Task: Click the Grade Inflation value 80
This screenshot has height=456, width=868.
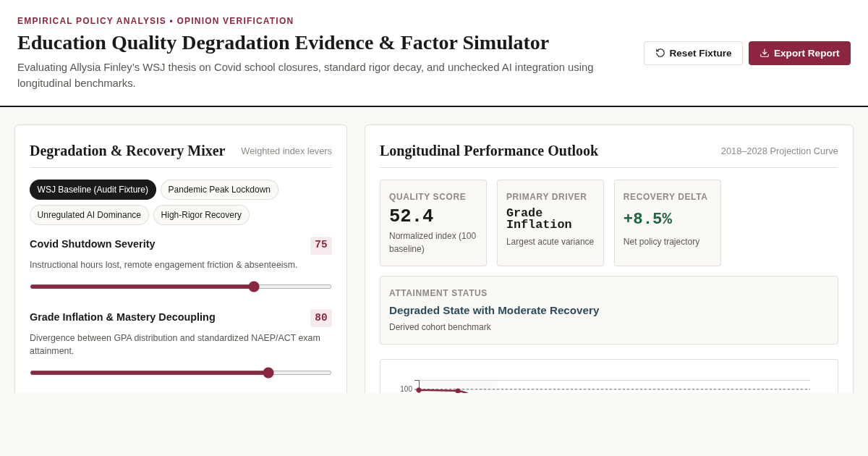Action: point(321,318)
